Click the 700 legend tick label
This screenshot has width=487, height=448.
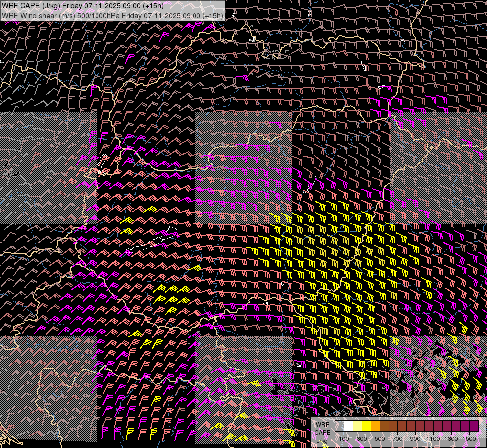[x=397, y=439]
